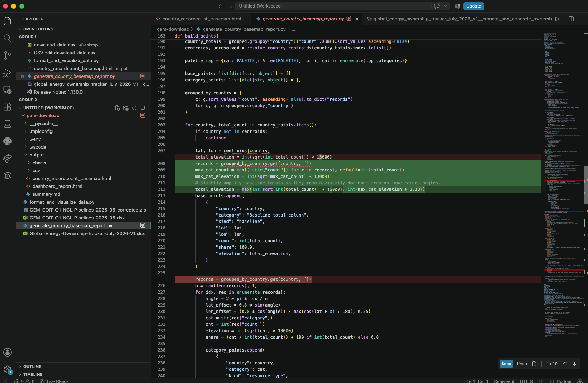Click the Live Share status bar item

pyautogui.click(x=54, y=381)
